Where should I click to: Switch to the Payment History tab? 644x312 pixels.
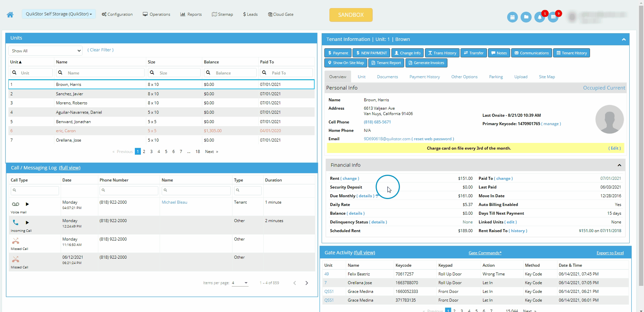tap(424, 77)
